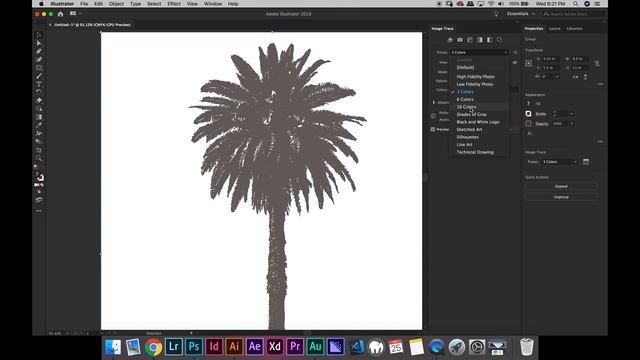640x360 pixels.
Task: Open the Opacity slider arrow
Action: point(571,124)
